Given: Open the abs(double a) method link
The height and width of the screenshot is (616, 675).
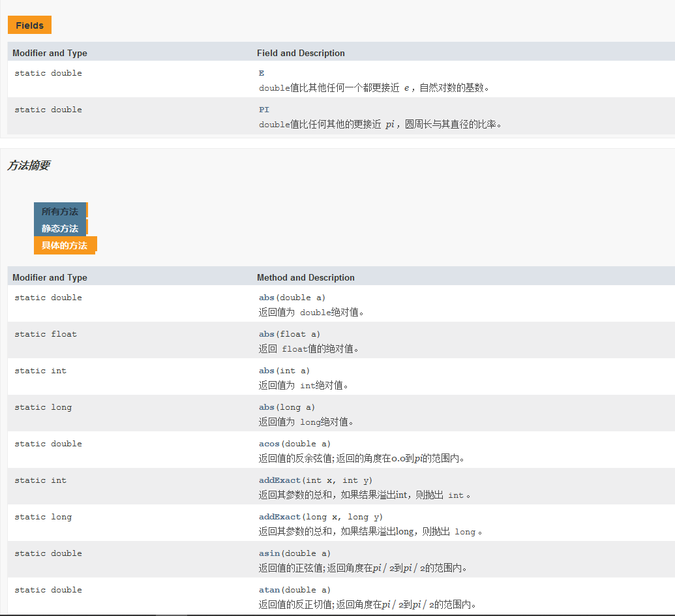Looking at the screenshot, I should 267,298.
